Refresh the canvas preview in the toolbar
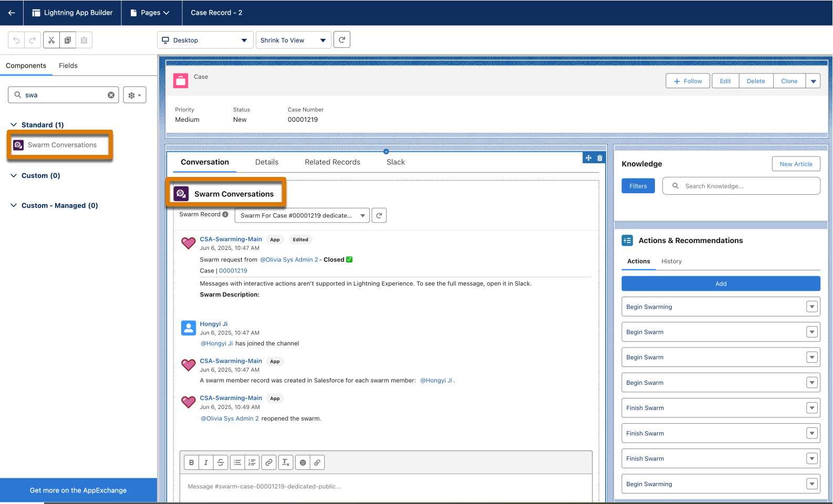The height and width of the screenshot is (504, 833). tap(342, 40)
